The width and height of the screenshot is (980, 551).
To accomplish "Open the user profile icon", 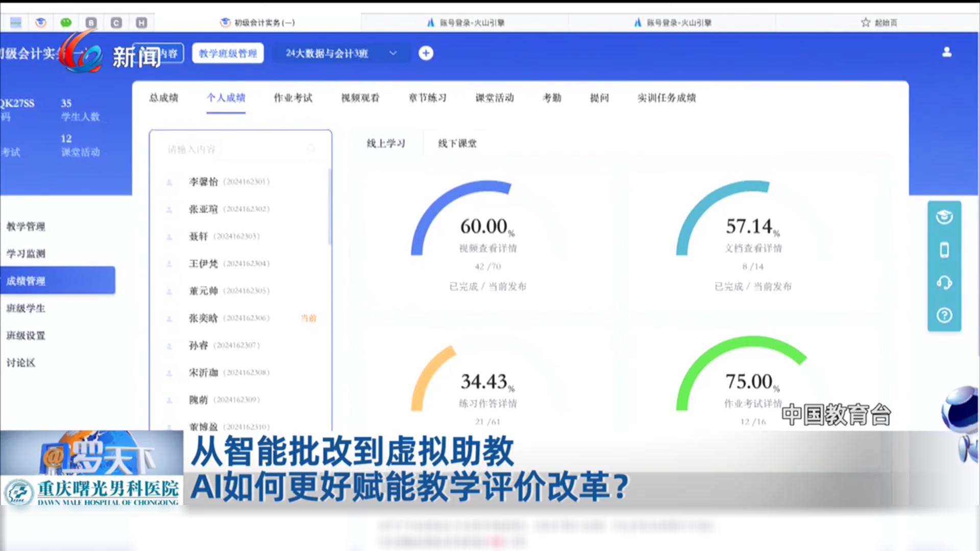I will [947, 52].
